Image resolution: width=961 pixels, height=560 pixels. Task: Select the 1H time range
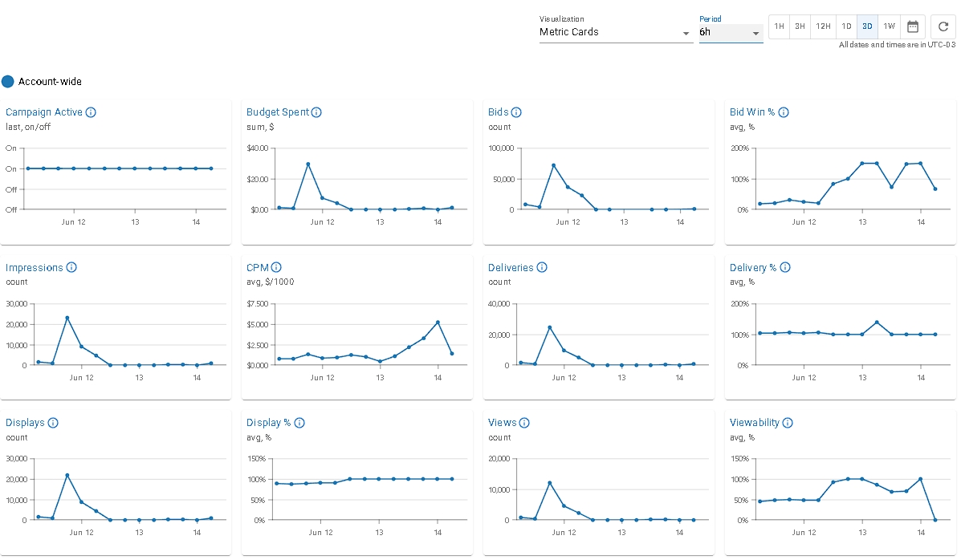[779, 26]
